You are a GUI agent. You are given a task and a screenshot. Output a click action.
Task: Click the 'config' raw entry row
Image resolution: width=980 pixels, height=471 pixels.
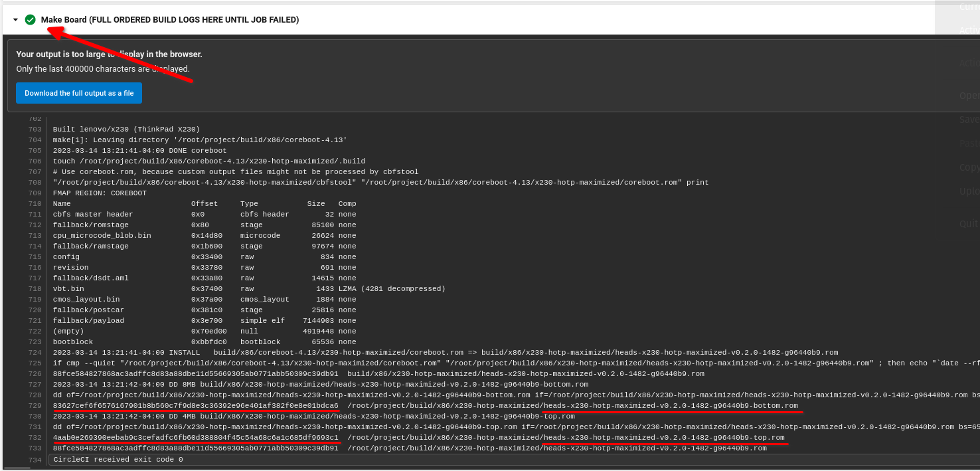click(x=204, y=257)
